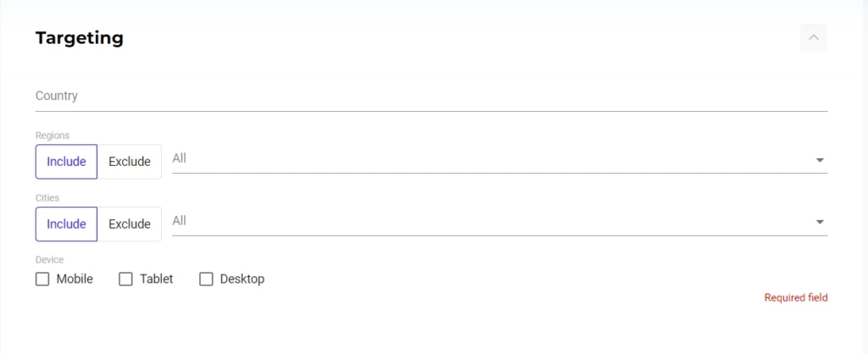The width and height of the screenshot is (868, 354).
Task: Click the Targeting section heading
Action: click(x=79, y=38)
